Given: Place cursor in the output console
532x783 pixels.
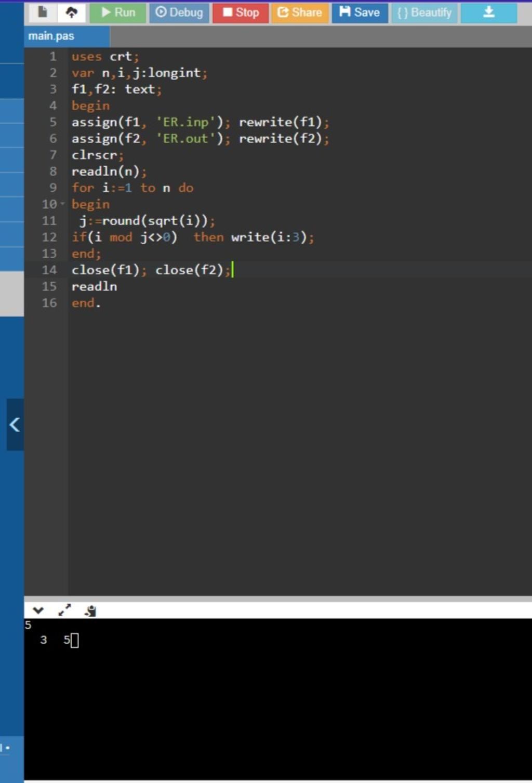Looking at the screenshot, I should coord(278,699).
